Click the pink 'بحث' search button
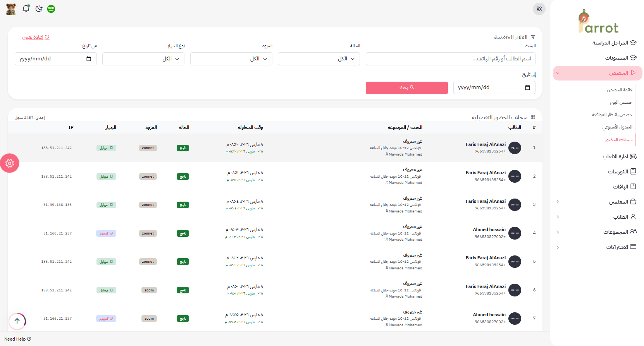Screen dimensions: 644x346 [406, 87]
